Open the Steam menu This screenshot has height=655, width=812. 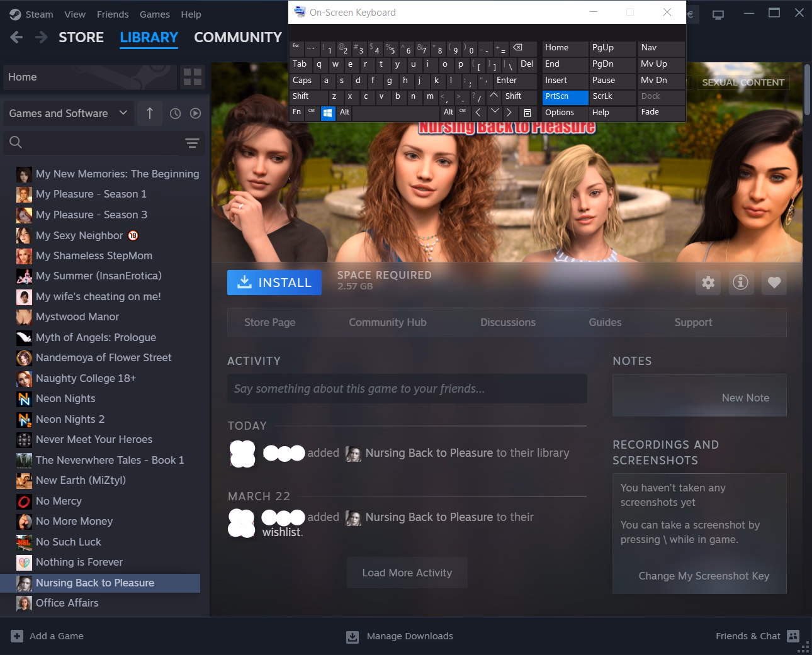(x=40, y=14)
